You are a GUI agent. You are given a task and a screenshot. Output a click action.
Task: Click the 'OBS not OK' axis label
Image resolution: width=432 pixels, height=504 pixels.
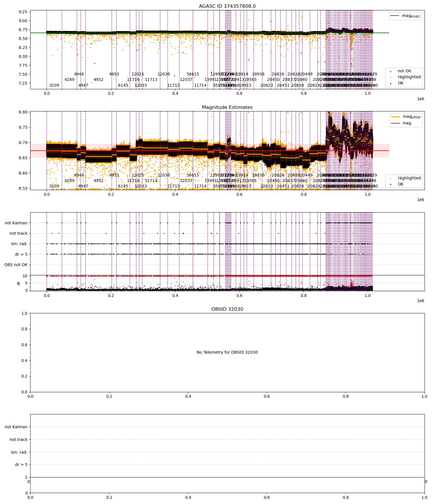coord(16,265)
